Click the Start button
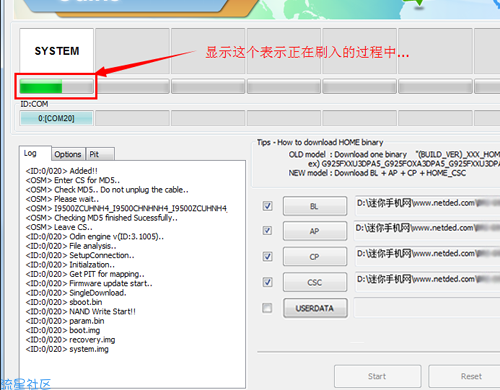 point(377,376)
